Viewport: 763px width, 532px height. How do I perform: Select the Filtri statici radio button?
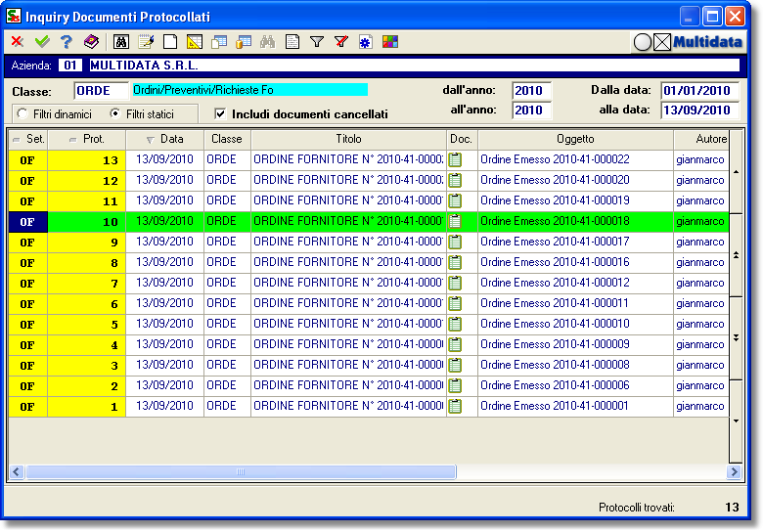[x=114, y=113]
